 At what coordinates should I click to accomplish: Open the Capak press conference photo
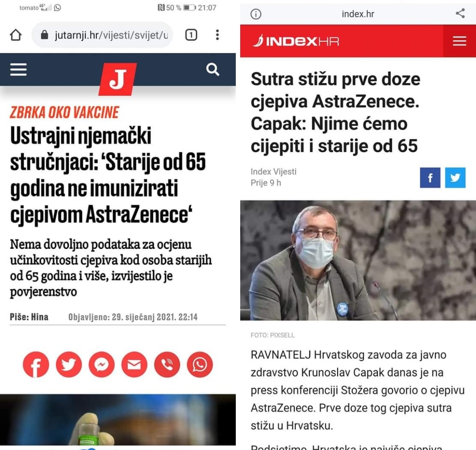tap(358, 260)
